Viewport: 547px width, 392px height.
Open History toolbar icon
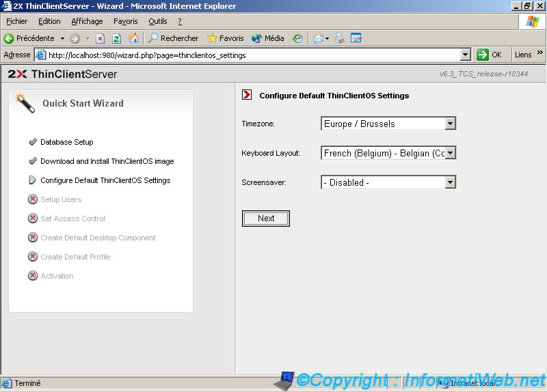[297, 38]
